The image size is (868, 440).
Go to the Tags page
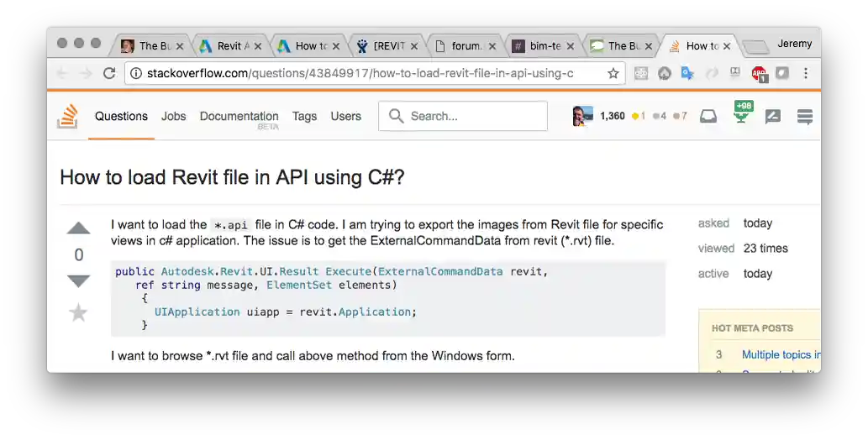tap(304, 117)
